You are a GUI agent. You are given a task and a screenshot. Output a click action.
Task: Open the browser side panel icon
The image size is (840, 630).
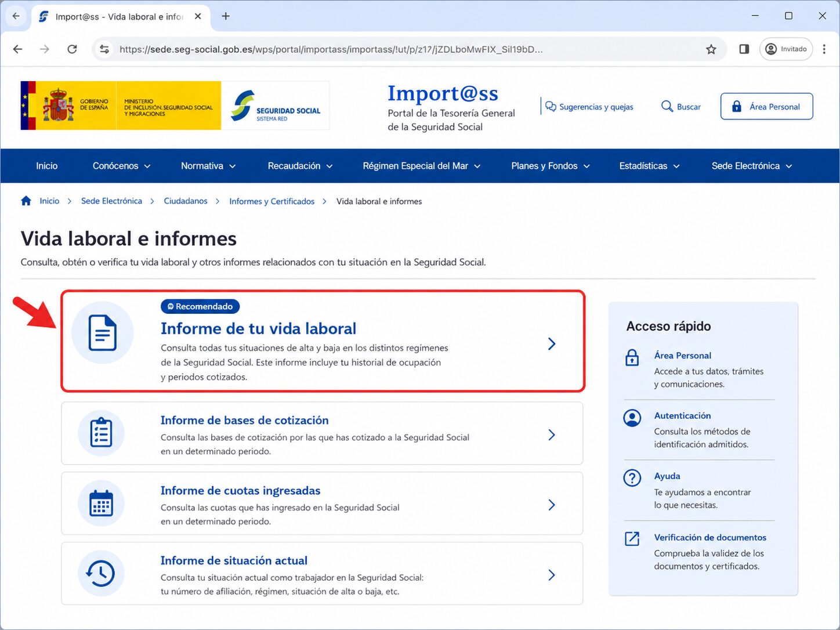[x=744, y=49]
